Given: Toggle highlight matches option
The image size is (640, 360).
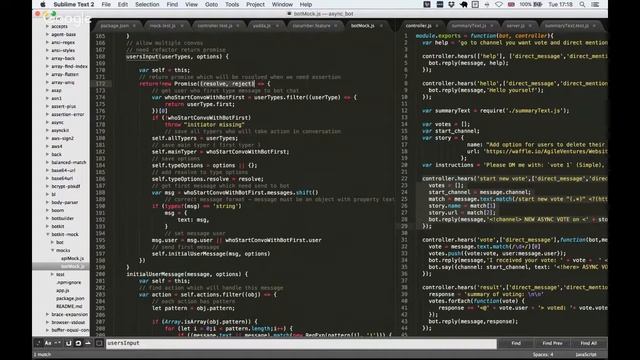Looking at the screenshot, I should [99, 343].
